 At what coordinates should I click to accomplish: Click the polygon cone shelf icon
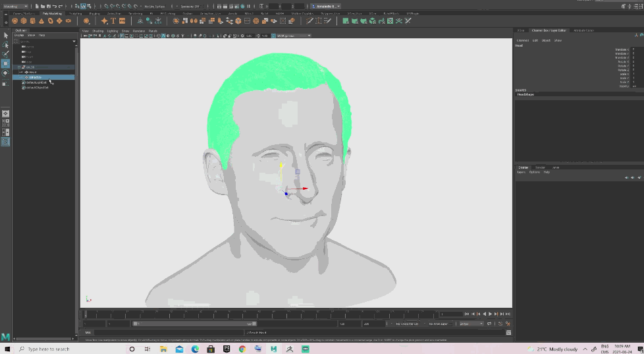(x=42, y=21)
